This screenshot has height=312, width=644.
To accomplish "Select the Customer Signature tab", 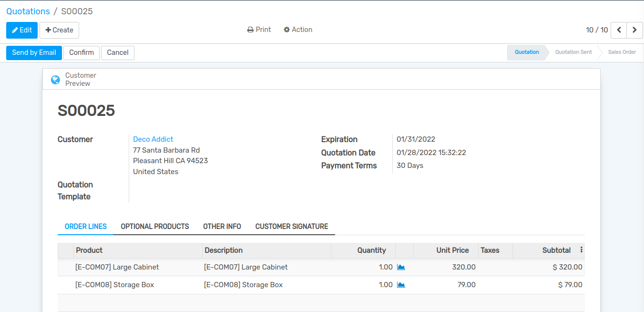I will coord(292,227).
